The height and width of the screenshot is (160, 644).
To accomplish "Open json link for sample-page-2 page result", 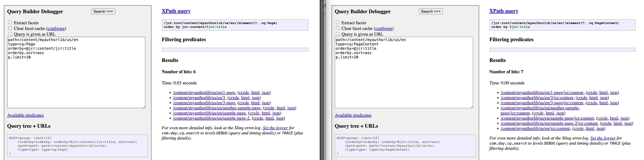I will tap(279, 118).
